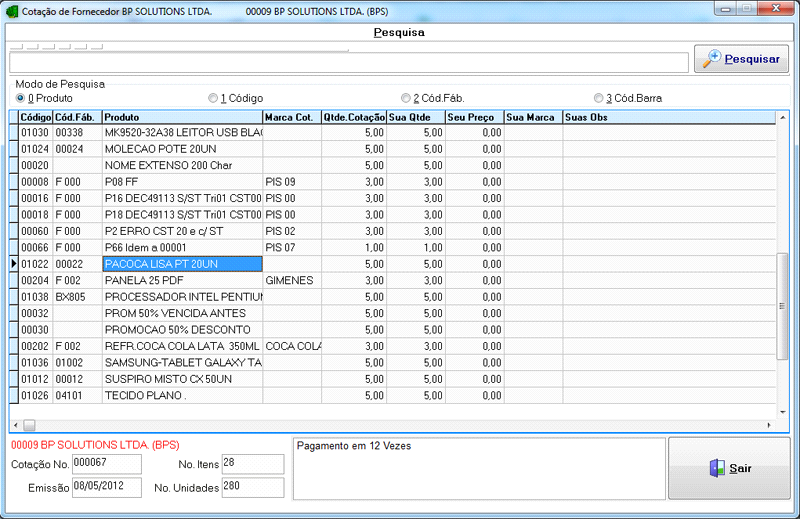The height and width of the screenshot is (519, 800).
Task: Click the horizontal scrollbar thumb of grid
Action: pyautogui.click(x=29, y=424)
